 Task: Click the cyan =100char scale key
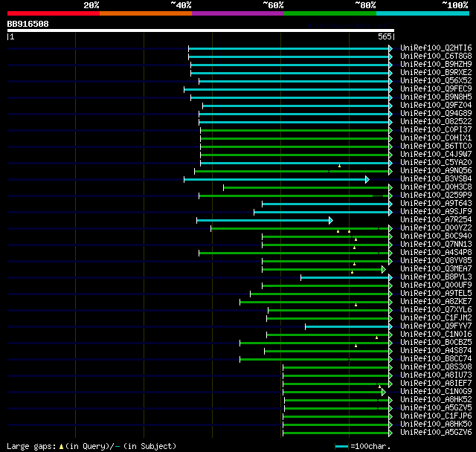click(x=341, y=446)
